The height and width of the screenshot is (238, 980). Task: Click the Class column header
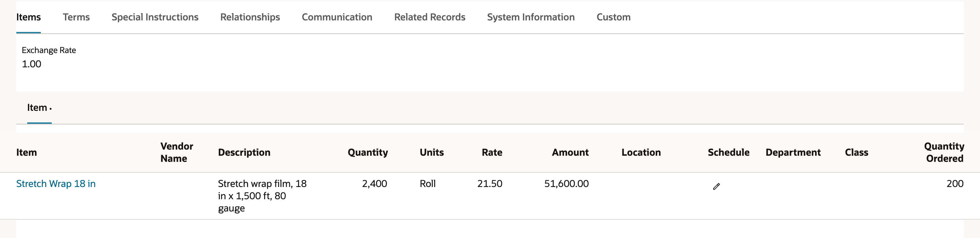[x=856, y=152]
